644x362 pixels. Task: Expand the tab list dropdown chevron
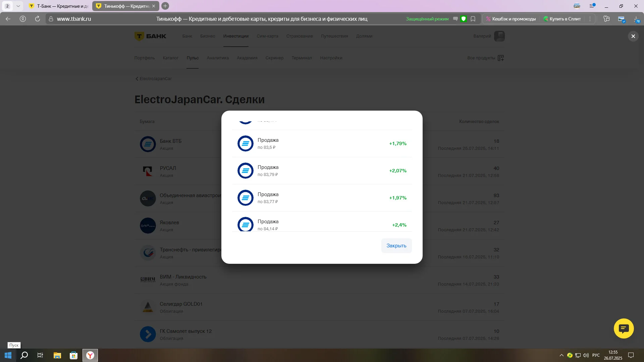click(18, 6)
